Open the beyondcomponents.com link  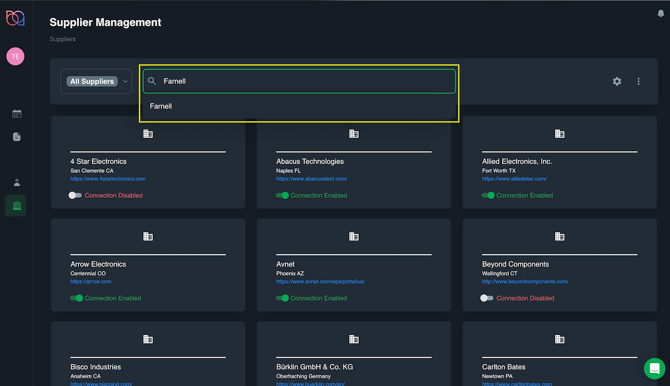pos(525,281)
